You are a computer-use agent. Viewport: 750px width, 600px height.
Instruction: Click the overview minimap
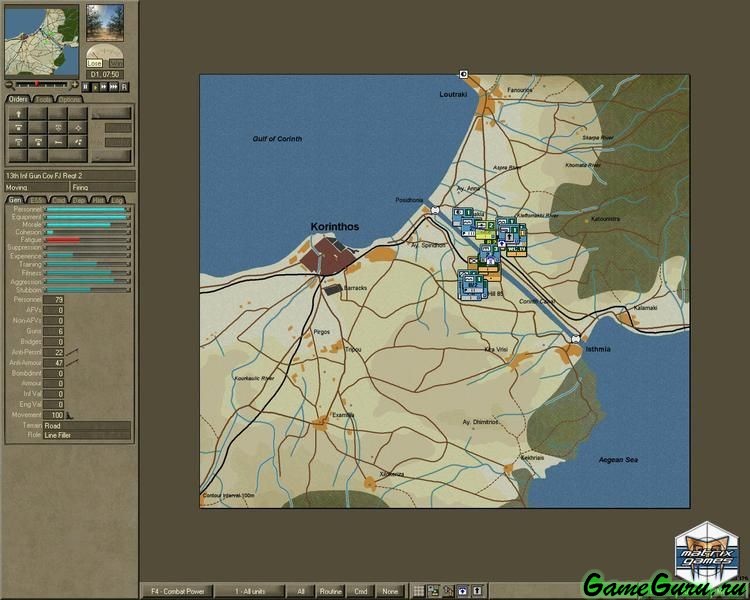(x=42, y=42)
